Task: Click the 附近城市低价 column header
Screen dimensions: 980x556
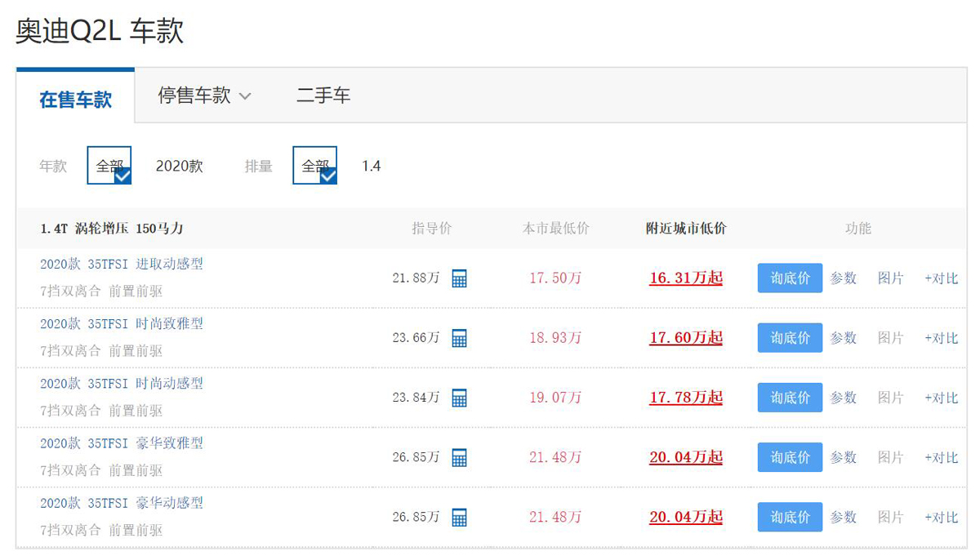Action: click(x=686, y=229)
